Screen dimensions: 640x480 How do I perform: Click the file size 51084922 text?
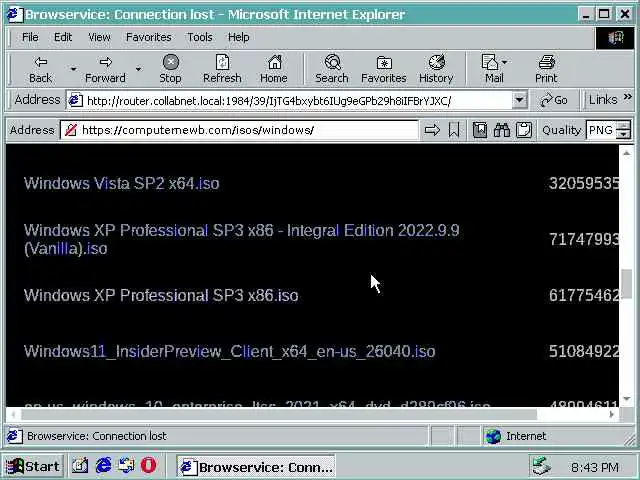coord(584,351)
